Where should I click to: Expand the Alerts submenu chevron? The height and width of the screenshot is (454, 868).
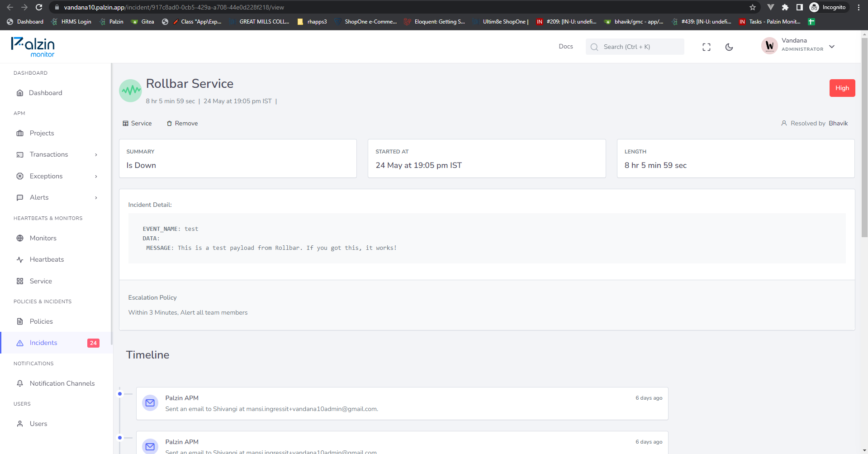(x=96, y=198)
